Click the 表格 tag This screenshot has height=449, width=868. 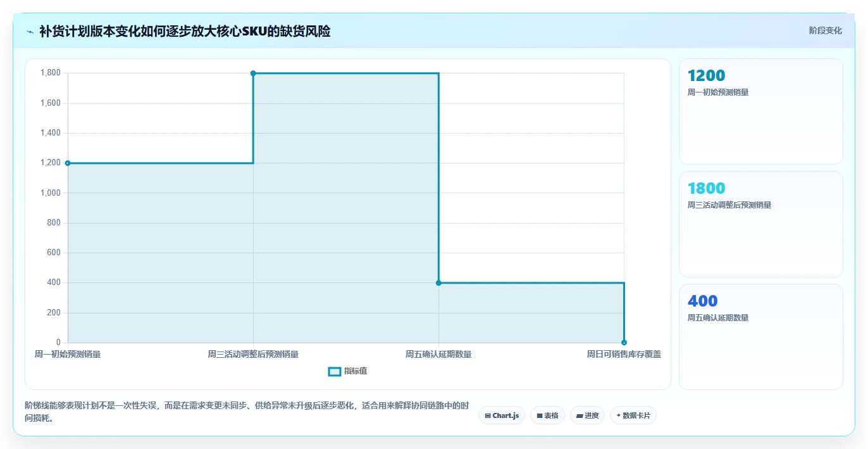pyautogui.click(x=547, y=415)
